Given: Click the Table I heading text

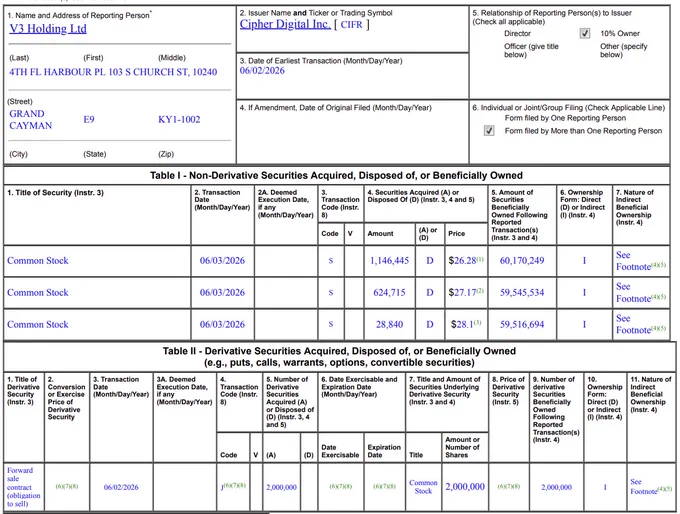Looking at the screenshot, I should click(x=336, y=175).
